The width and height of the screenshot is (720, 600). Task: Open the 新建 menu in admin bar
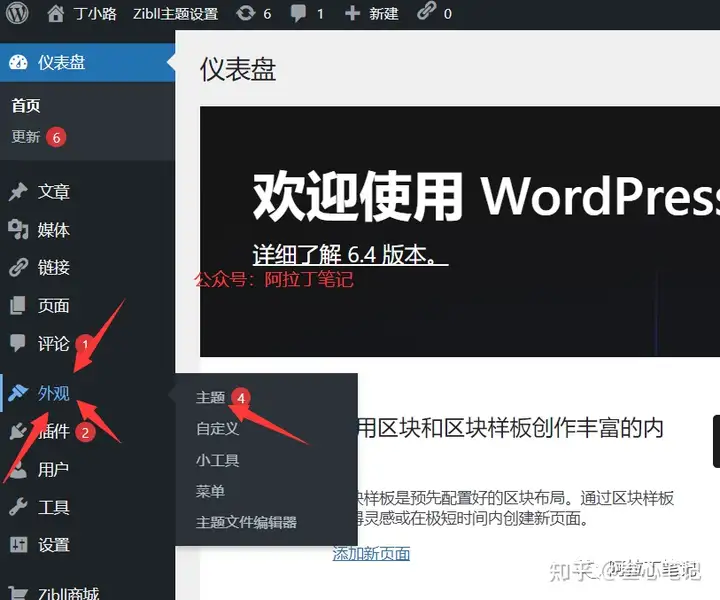(x=384, y=14)
